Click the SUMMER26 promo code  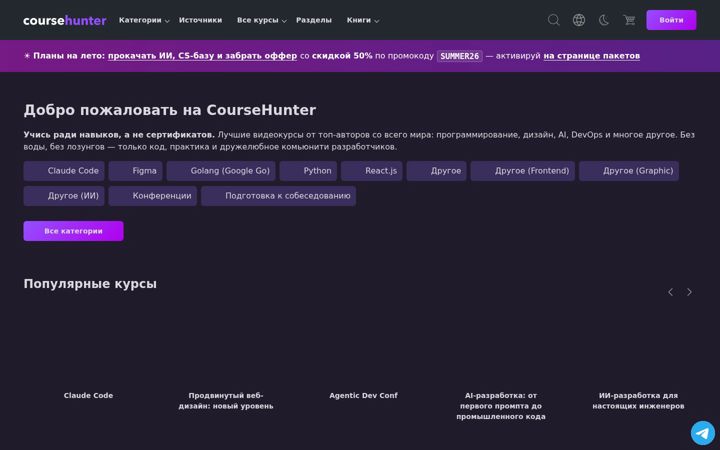click(460, 56)
